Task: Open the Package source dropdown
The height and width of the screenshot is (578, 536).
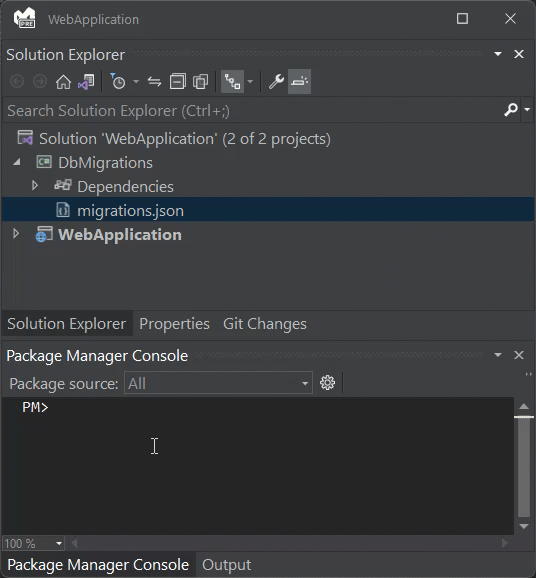Action: [x=218, y=383]
